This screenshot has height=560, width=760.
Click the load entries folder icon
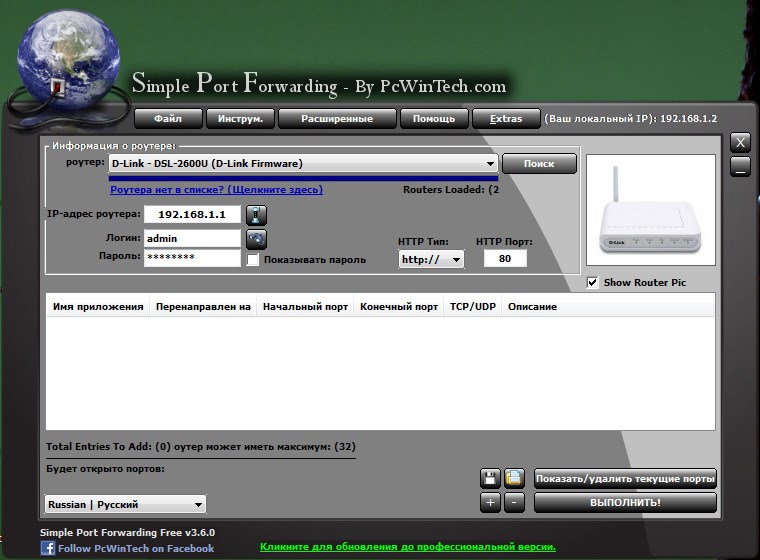point(514,478)
